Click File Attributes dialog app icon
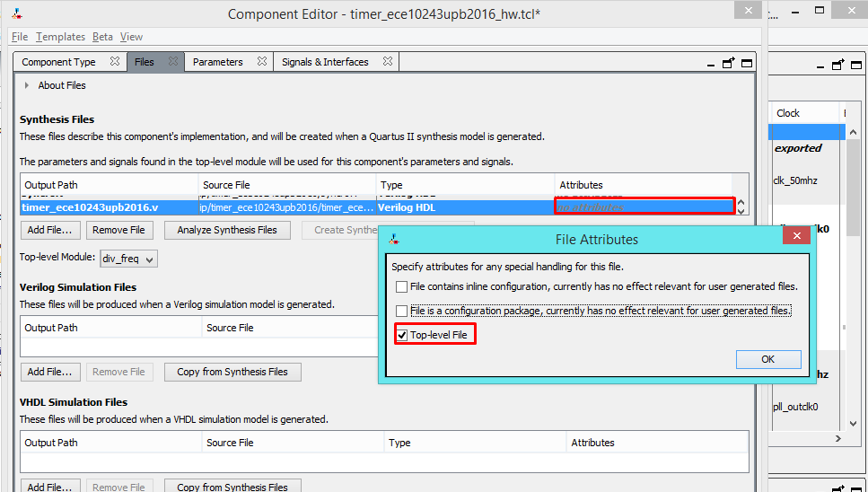 (394, 239)
